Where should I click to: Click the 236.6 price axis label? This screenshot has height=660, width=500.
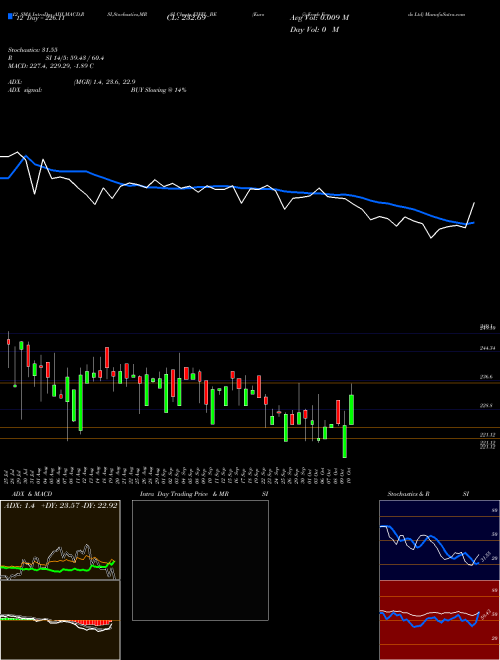(x=486, y=377)
